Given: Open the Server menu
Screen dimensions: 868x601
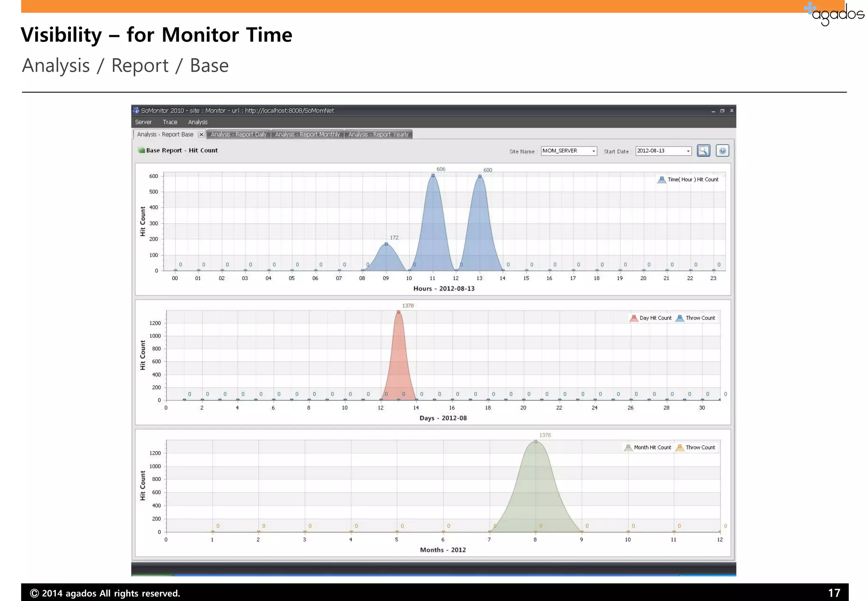Looking at the screenshot, I should point(143,122).
